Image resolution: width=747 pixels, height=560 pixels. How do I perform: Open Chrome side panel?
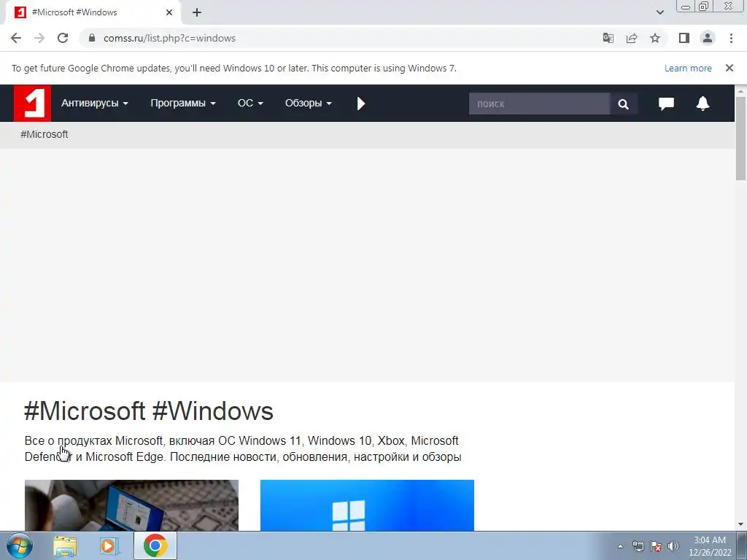click(x=684, y=38)
